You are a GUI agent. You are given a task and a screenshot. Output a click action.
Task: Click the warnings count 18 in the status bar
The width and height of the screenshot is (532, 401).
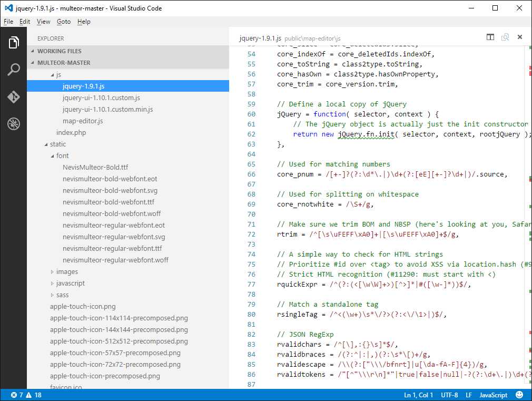(34, 395)
